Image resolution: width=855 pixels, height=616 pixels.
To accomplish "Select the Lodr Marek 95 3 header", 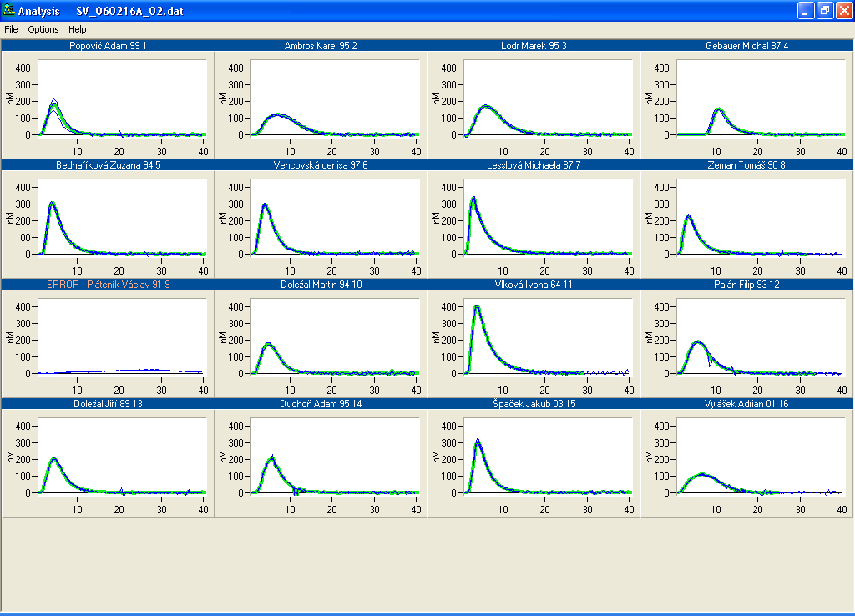I will [x=534, y=46].
